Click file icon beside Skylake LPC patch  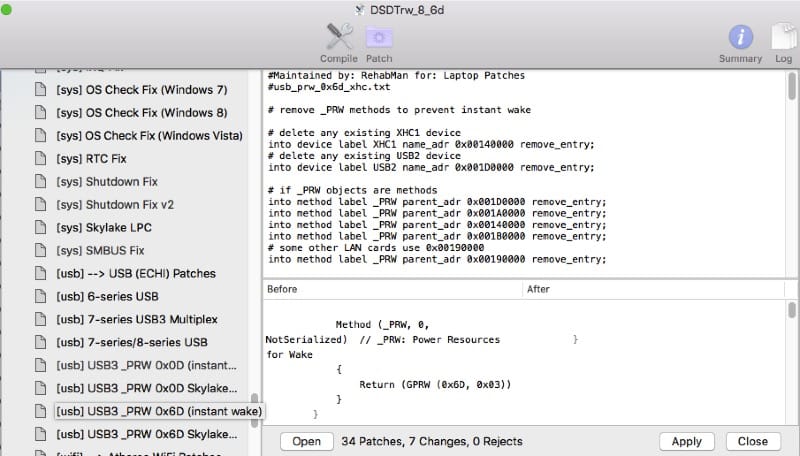(x=41, y=228)
